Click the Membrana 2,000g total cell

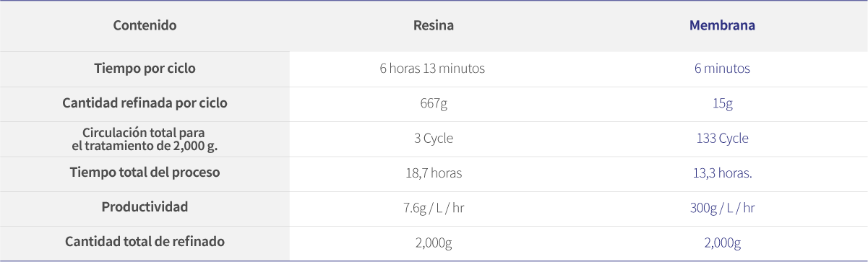[x=722, y=243]
